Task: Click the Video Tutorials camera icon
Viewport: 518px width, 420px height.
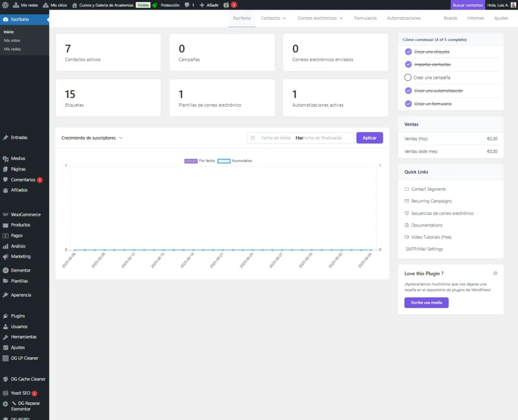Action: point(407,237)
